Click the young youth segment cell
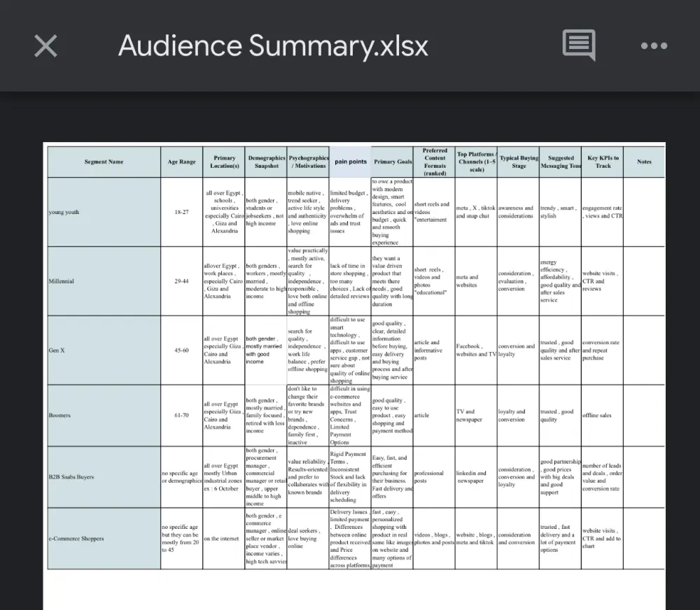 (x=104, y=212)
